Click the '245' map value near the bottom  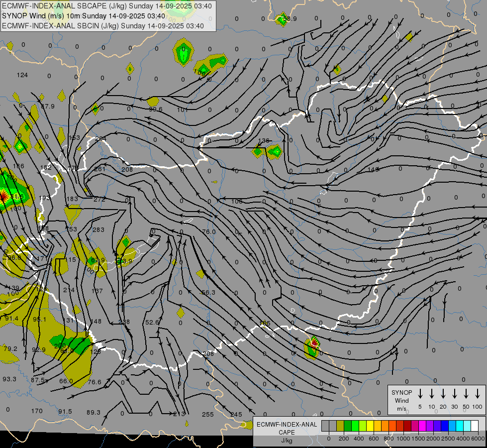[x=236, y=414]
